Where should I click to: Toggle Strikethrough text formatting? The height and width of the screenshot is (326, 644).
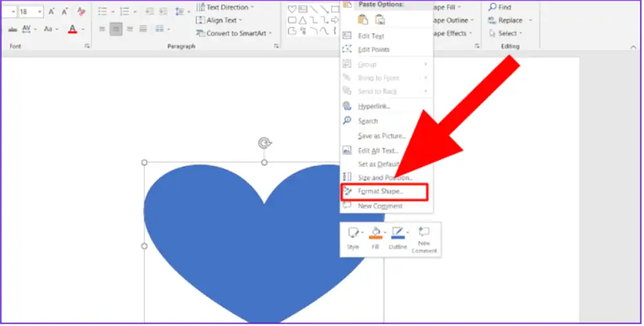click(13, 30)
